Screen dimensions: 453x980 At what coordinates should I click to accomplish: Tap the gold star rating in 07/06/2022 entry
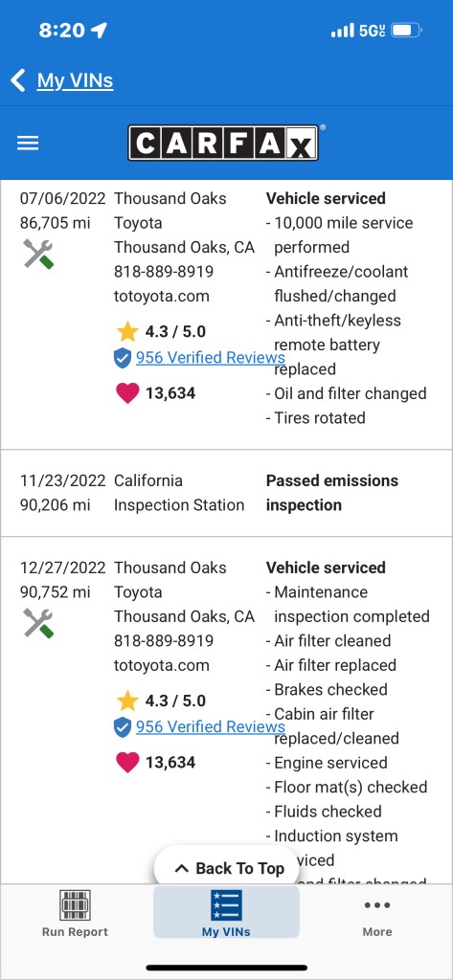coord(127,332)
